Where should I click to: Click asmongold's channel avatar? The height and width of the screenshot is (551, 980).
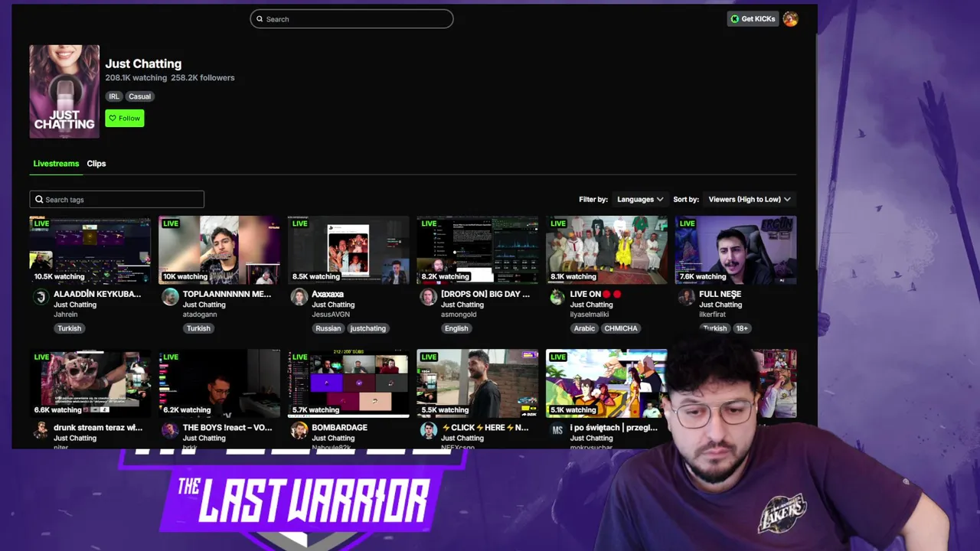point(428,297)
